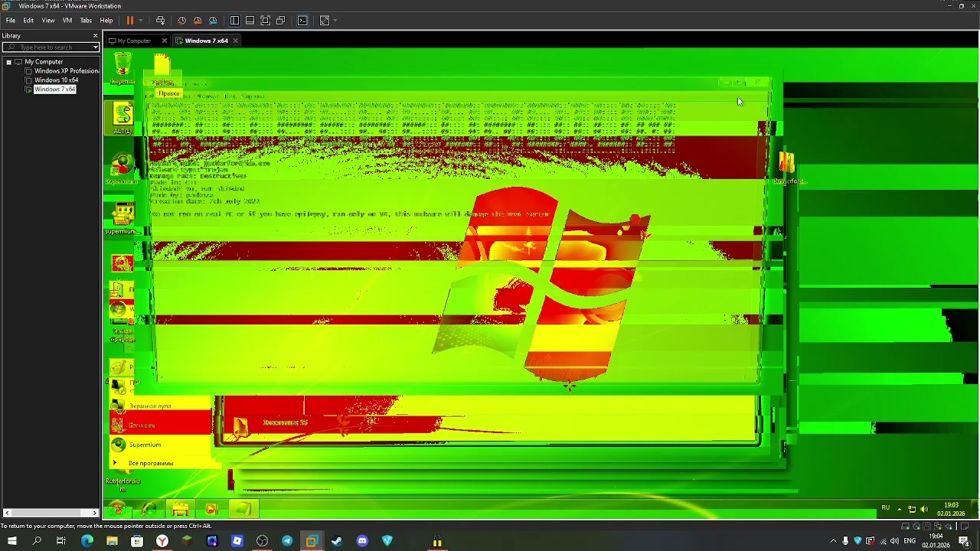Click the guest taskbar Internet Explorer icon

pos(149,509)
